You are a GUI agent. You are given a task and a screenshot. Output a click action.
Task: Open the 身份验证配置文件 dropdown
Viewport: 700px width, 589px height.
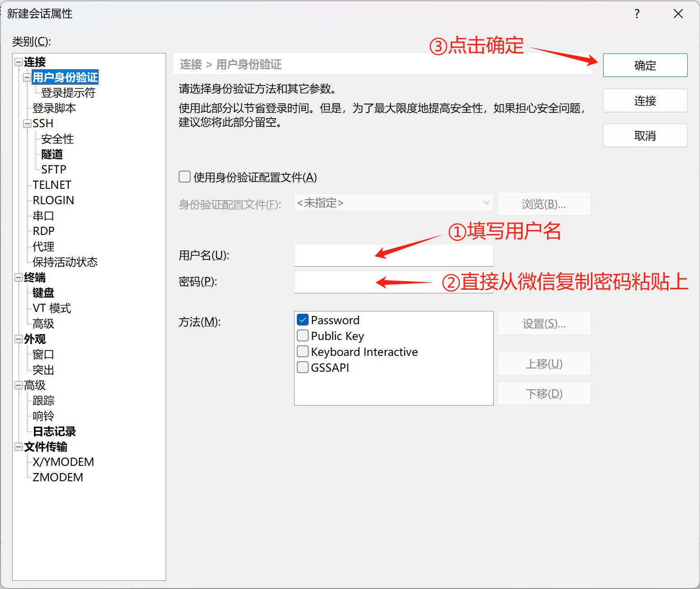[x=393, y=203]
